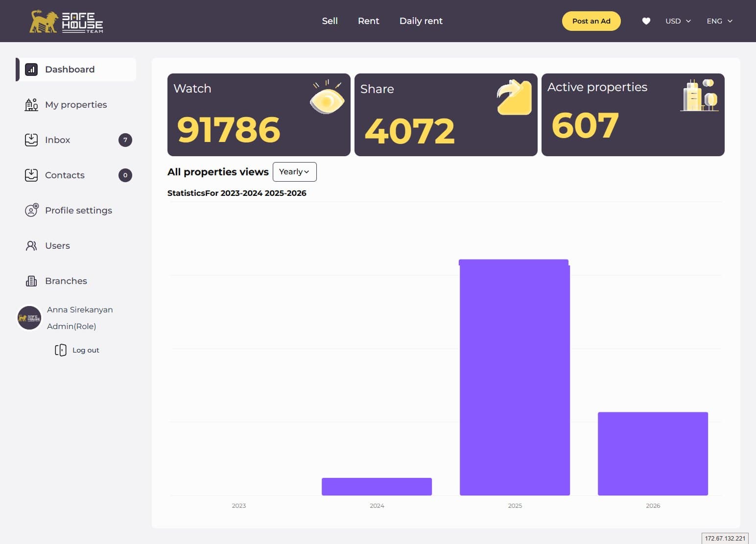
Task: Click the Share card title
Action: click(x=377, y=89)
